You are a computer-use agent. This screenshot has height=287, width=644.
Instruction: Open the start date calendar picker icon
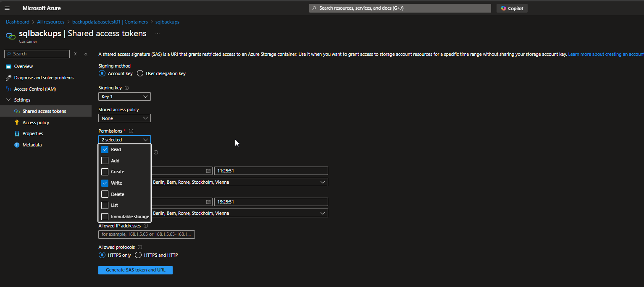pyautogui.click(x=208, y=171)
